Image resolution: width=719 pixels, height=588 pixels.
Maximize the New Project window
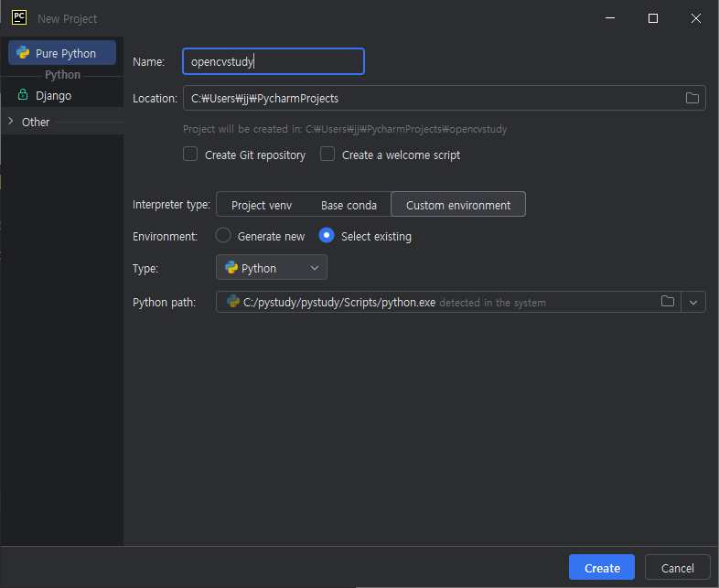click(x=653, y=18)
